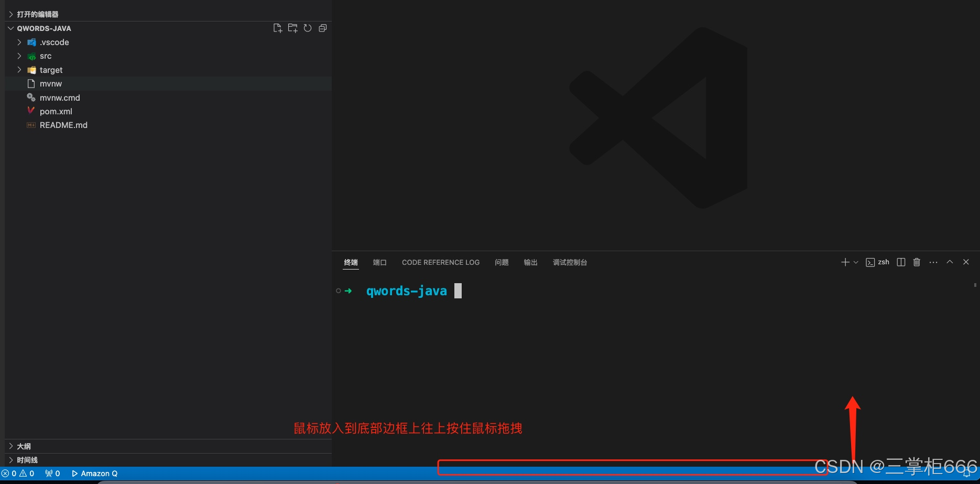Kill terminal with trash icon
This screenshot has width=980, height=484.
[917, 262]
